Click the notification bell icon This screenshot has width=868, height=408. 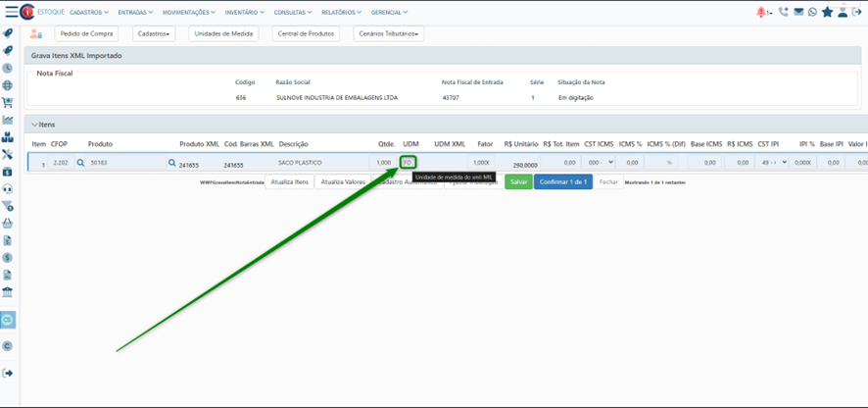762,12
